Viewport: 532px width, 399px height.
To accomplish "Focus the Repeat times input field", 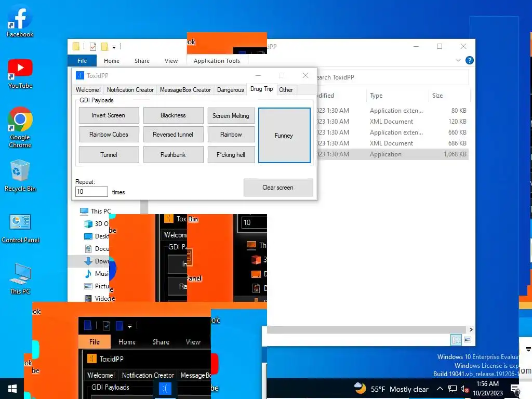I will (91, 192).
